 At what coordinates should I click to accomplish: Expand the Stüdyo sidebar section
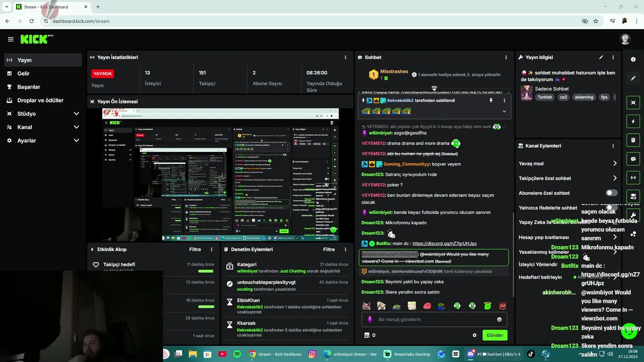(x=76, y=114)
